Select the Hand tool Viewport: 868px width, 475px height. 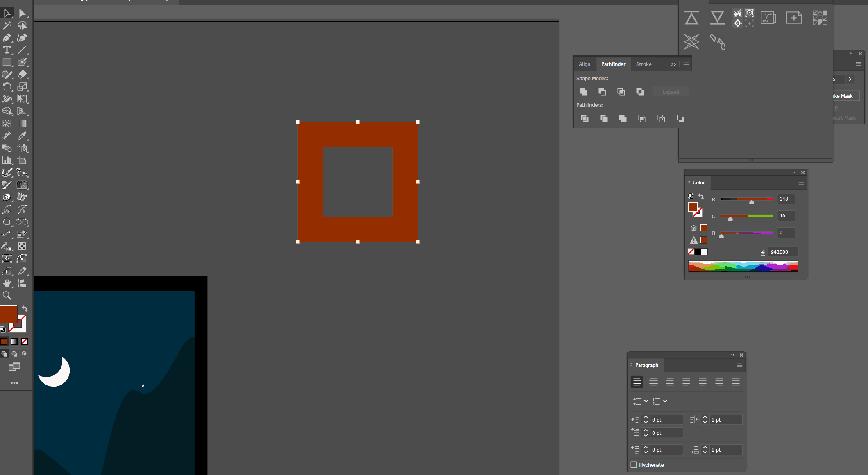click(x=7, y=283)
